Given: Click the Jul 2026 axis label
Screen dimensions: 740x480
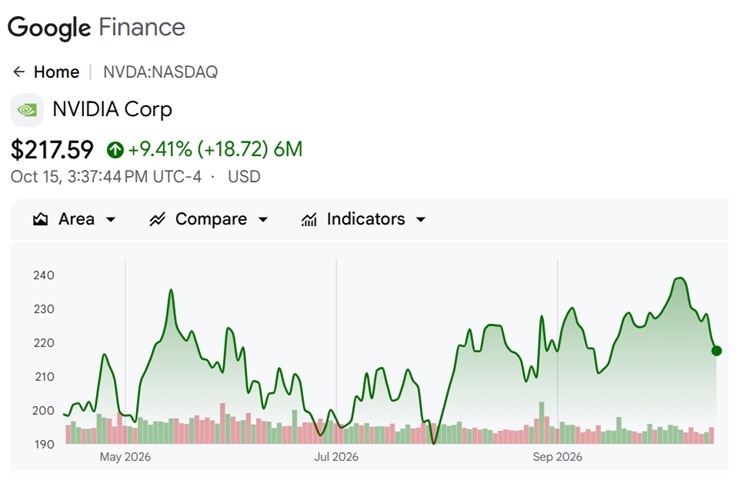Looking at the screenshot, I should (336, 457).
